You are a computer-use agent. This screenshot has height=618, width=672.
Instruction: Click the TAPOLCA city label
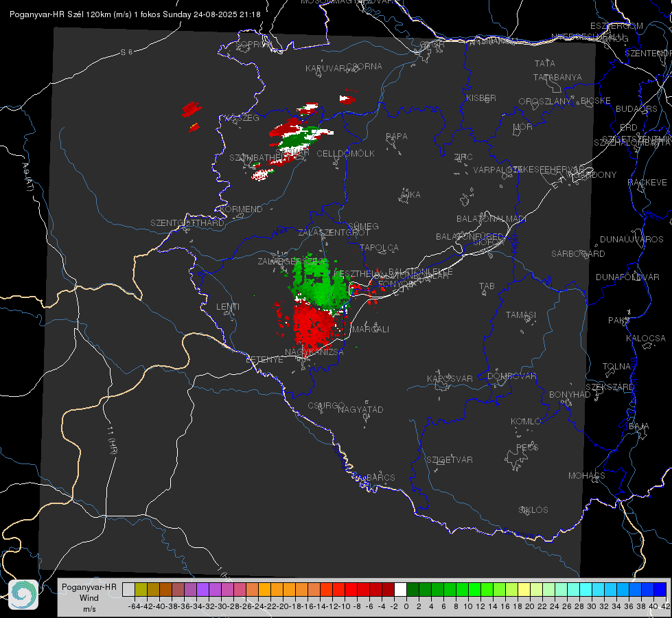(x=379, y=247)
